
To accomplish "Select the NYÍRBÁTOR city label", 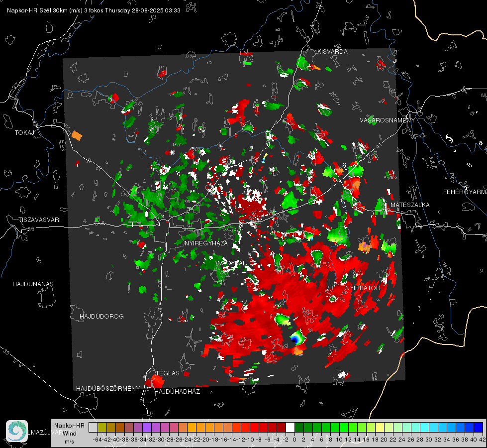I will pos(363,288).
